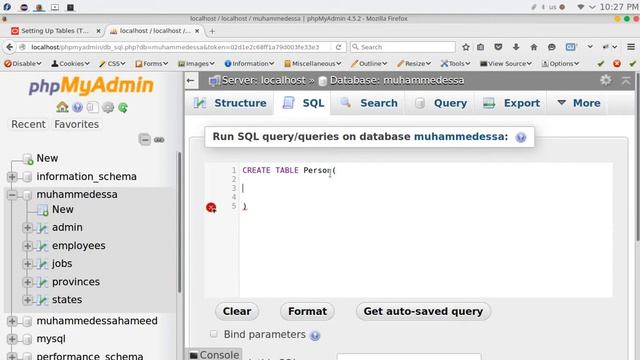Screen dimensions: 640x360
Task: Click red error marker beside line 5
Action: [x=211, y=208]
